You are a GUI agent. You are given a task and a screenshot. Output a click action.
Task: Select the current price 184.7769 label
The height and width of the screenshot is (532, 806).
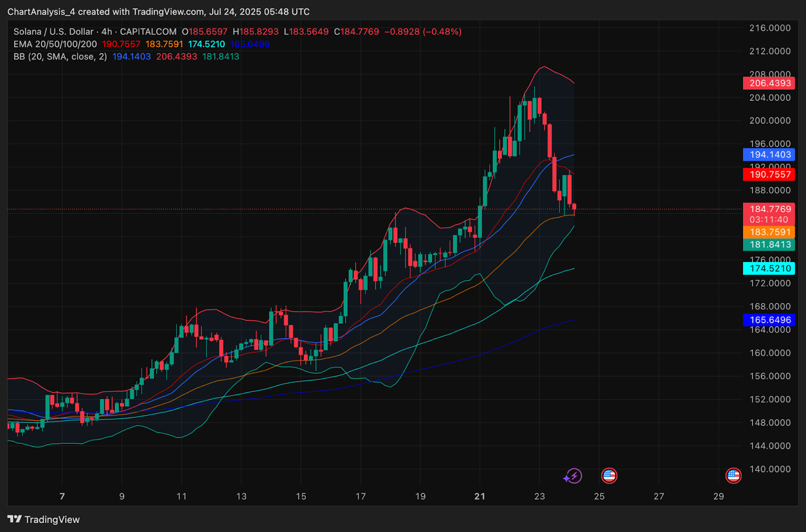pos(769,209)
